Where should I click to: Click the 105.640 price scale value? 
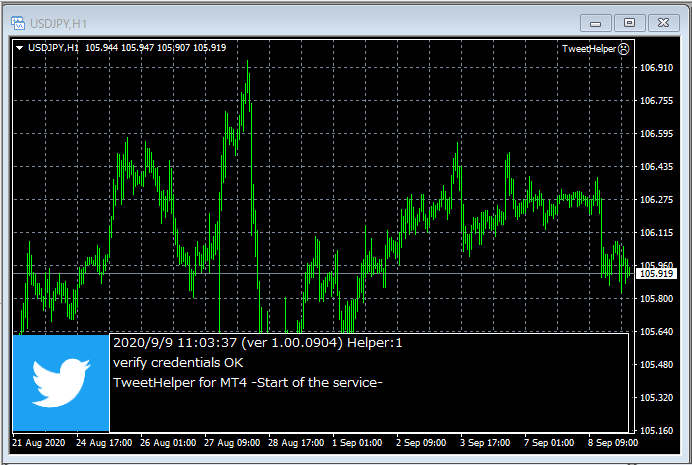[656, 332]
